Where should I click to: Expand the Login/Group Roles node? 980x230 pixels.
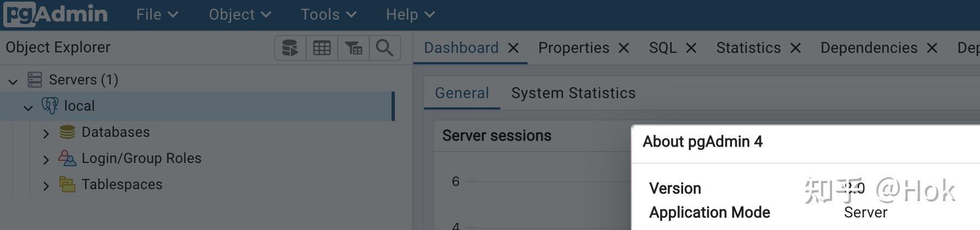(x=46, y=159)
